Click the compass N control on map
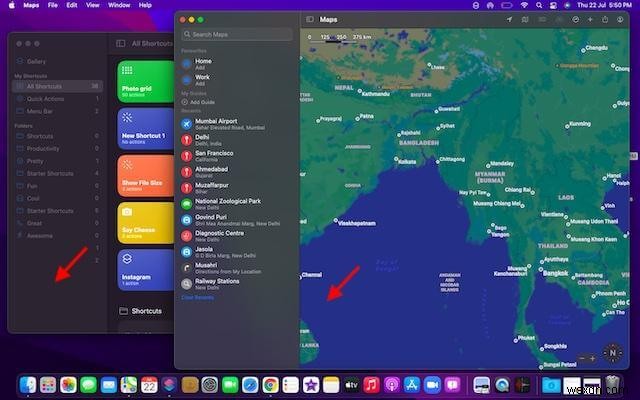Viewport: 640px width, 400px height. coord(612,353)
